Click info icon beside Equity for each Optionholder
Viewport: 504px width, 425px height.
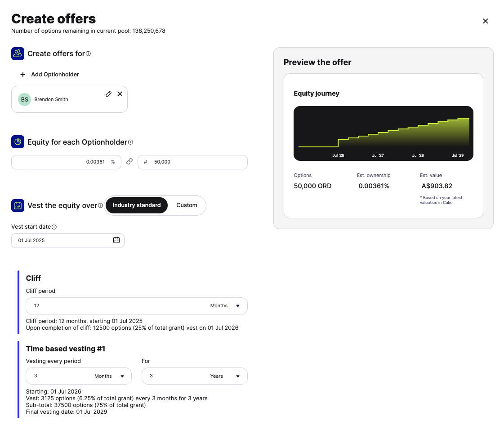coord(130,142)
